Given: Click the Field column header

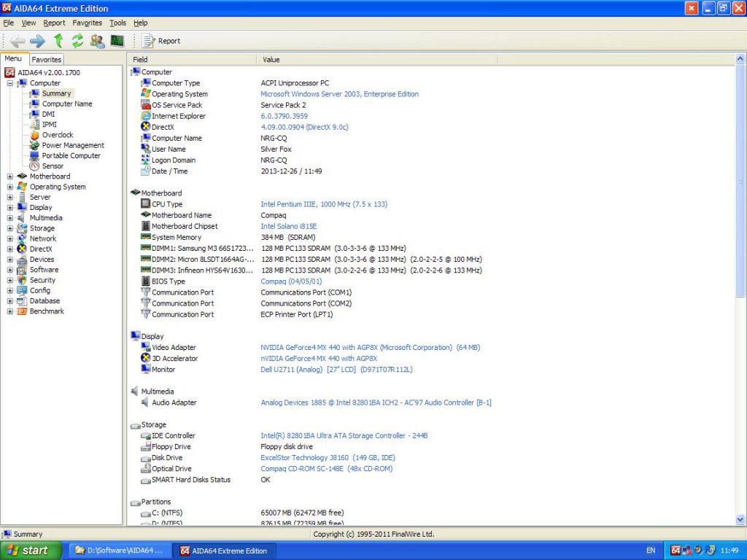Looking at the screenshot, I should [141, 60].
